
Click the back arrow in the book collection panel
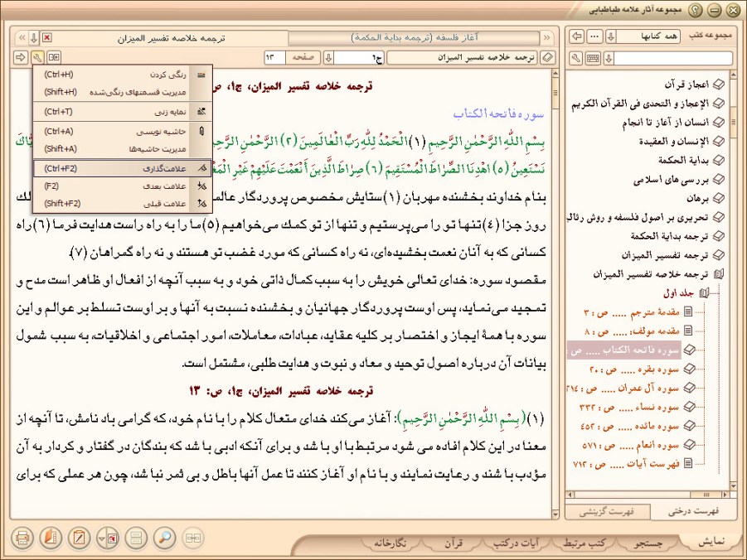(577, 36)
